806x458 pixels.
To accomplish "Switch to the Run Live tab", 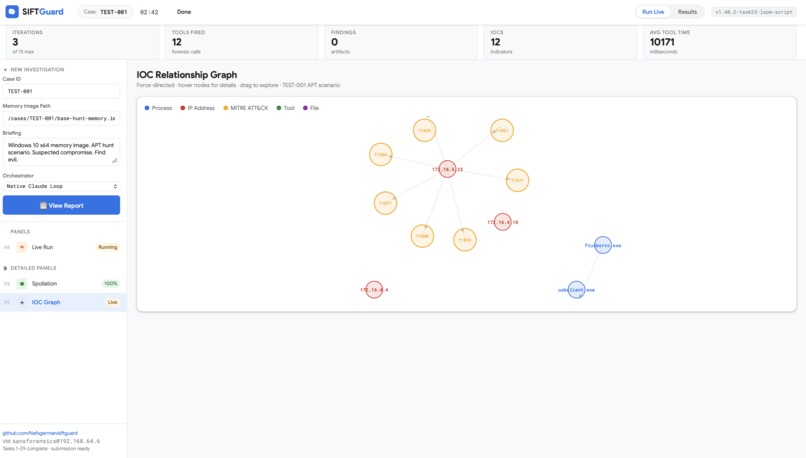I will click(x=653, y=12).
